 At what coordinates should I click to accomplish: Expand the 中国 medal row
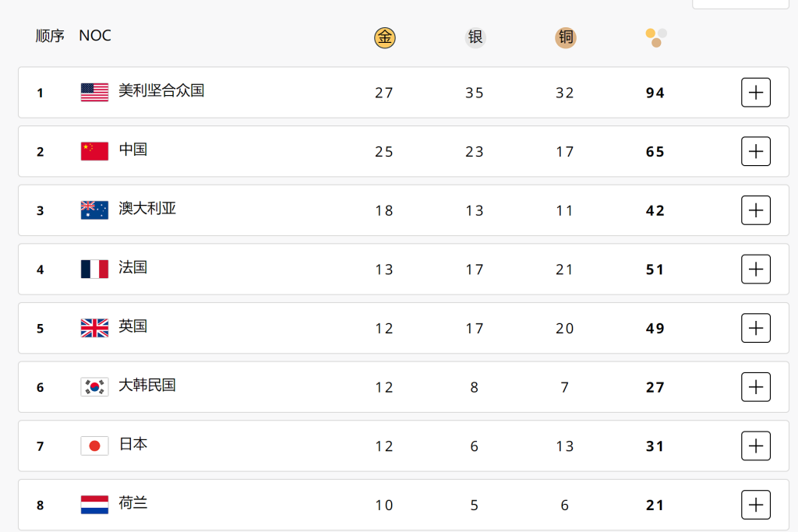[755, 151]
